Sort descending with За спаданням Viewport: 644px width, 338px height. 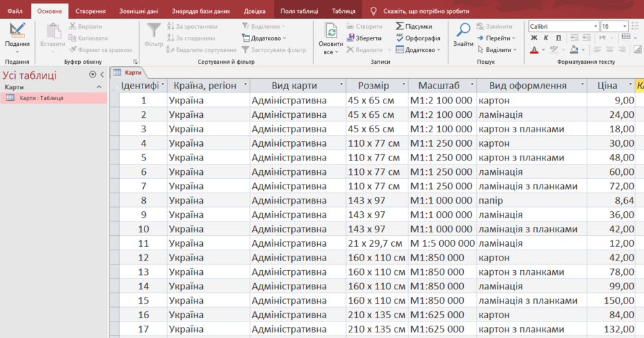coord(191,38)
